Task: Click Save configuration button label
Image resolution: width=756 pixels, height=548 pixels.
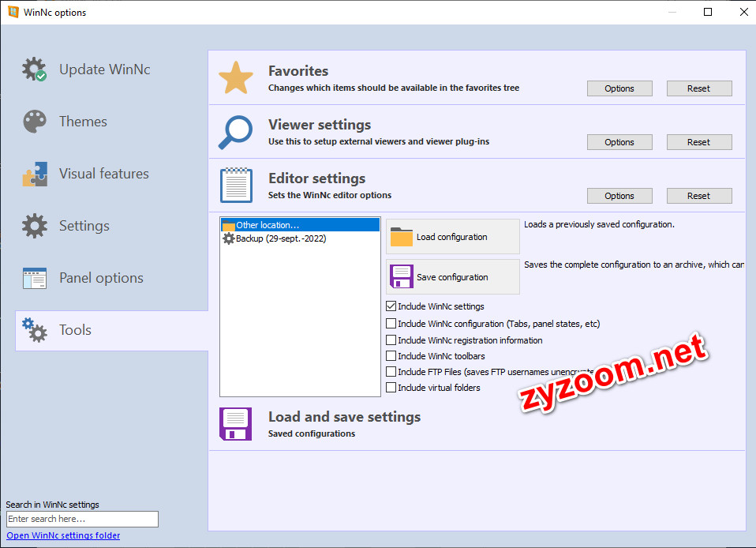Action: [452, 277]
